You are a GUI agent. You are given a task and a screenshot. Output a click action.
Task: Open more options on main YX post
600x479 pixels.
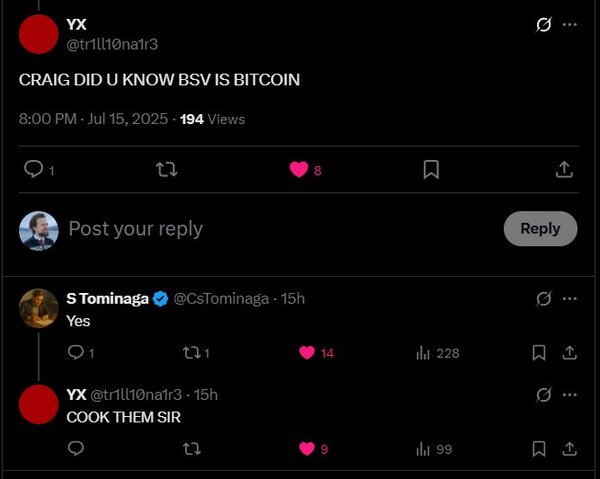point(570,25)
